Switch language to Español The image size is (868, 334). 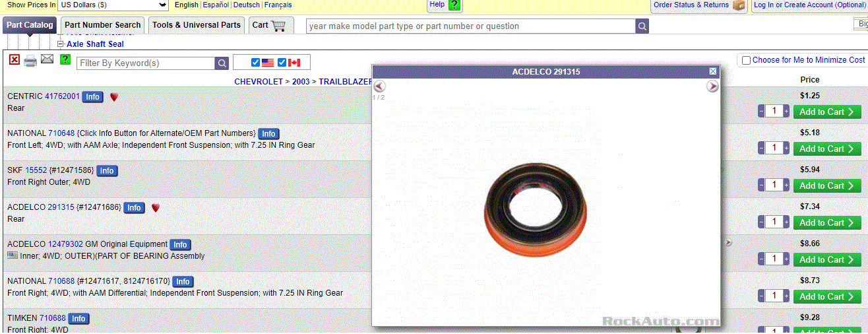point(216,5)
